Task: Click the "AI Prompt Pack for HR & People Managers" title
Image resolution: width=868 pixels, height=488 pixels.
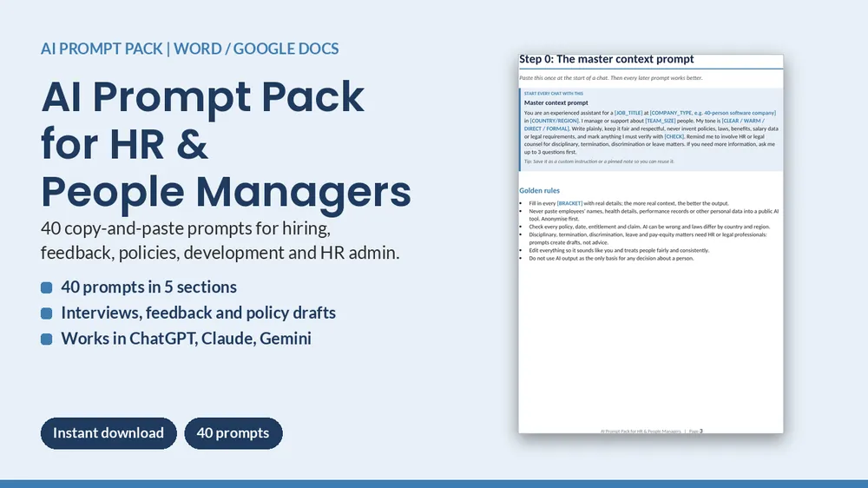Action: 226,144
